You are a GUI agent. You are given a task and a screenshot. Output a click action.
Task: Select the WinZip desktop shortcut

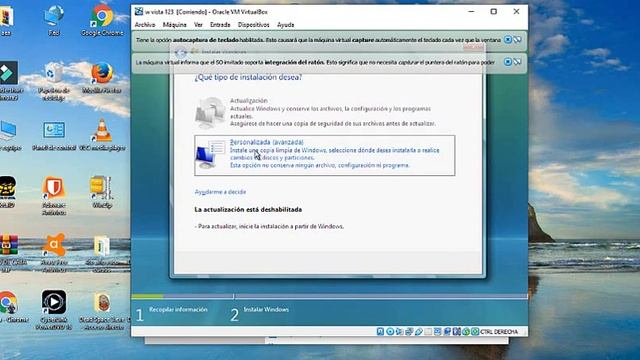tap(102, 192)
